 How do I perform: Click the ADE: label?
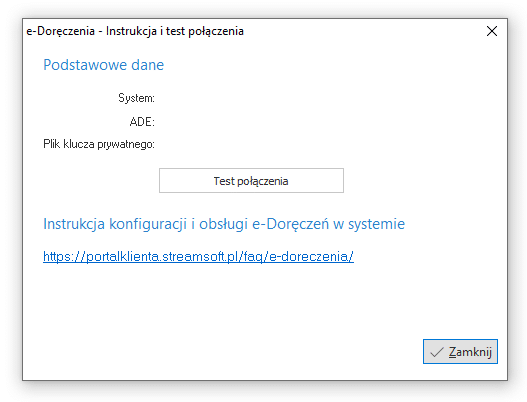tap(142, 121)
